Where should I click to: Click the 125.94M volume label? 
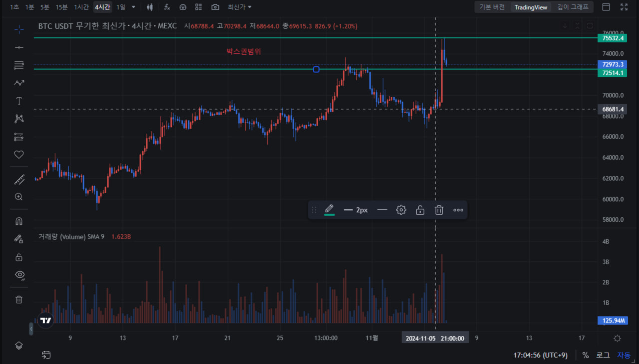[x=612, y=321]
